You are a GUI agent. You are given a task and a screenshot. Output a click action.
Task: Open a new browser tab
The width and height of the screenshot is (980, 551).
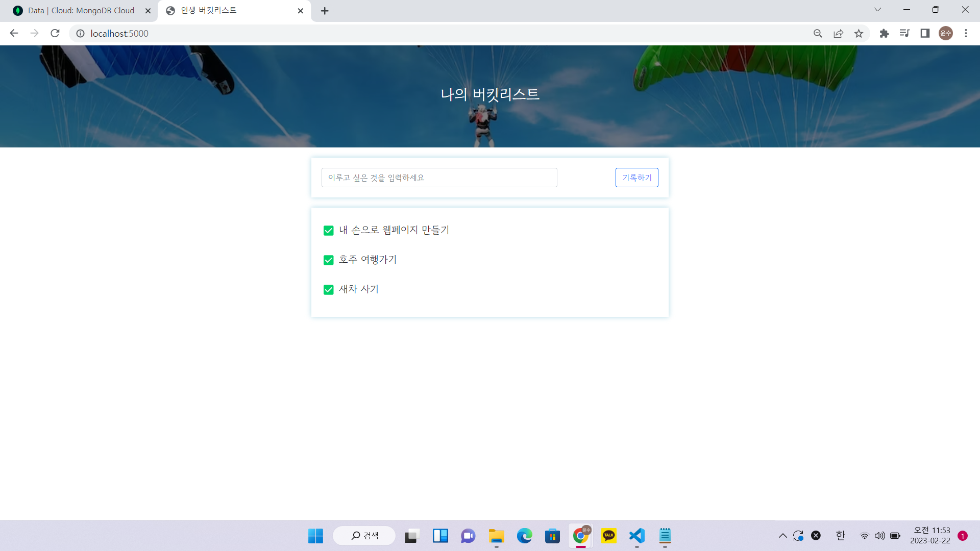pyautogui.click(x=325, y=11)
